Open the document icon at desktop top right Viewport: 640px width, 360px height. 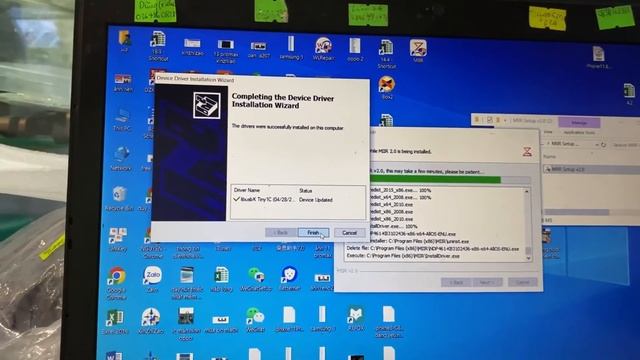point(598,57)
